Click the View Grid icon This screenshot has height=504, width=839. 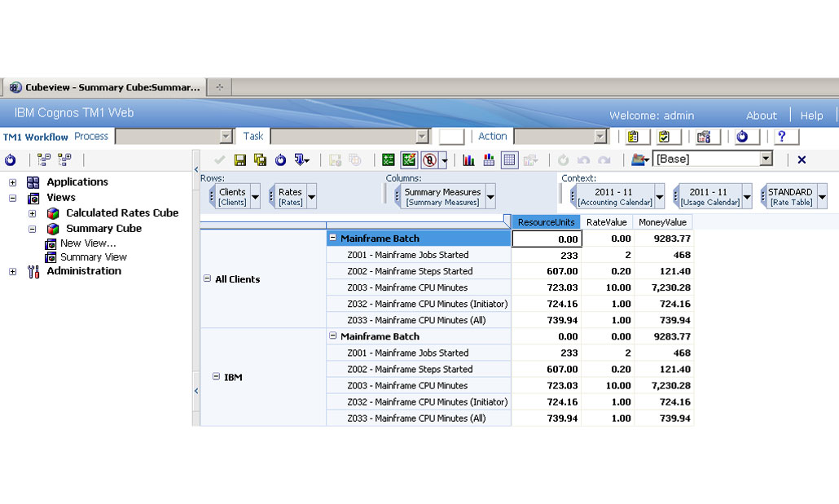tap(509, 160)
